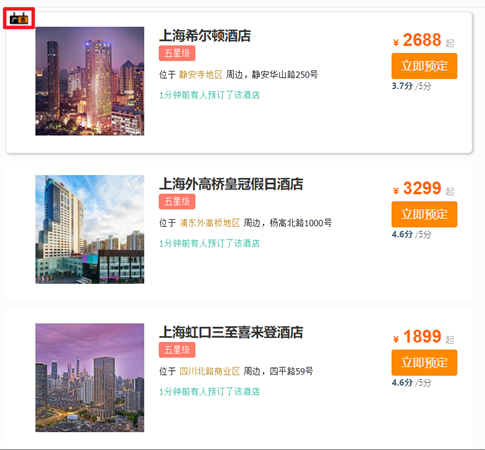Click the ¥2688 price of Hilton

(x=417, y=40)
